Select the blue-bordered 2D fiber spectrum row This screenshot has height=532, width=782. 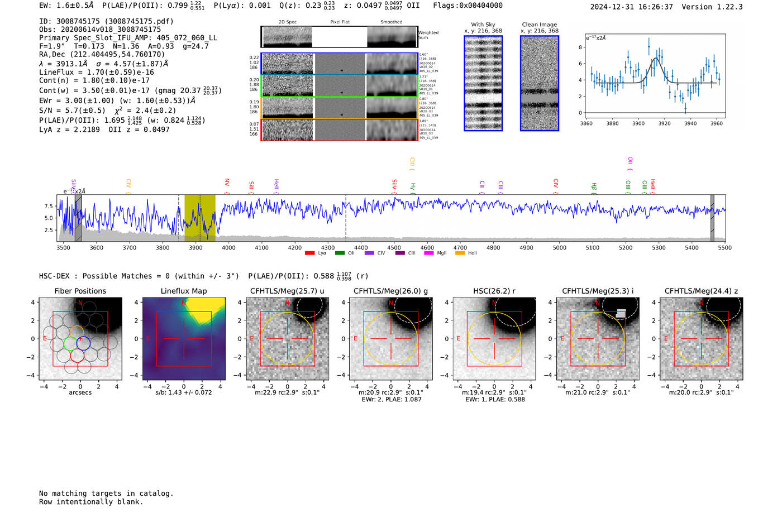point(339,64)
